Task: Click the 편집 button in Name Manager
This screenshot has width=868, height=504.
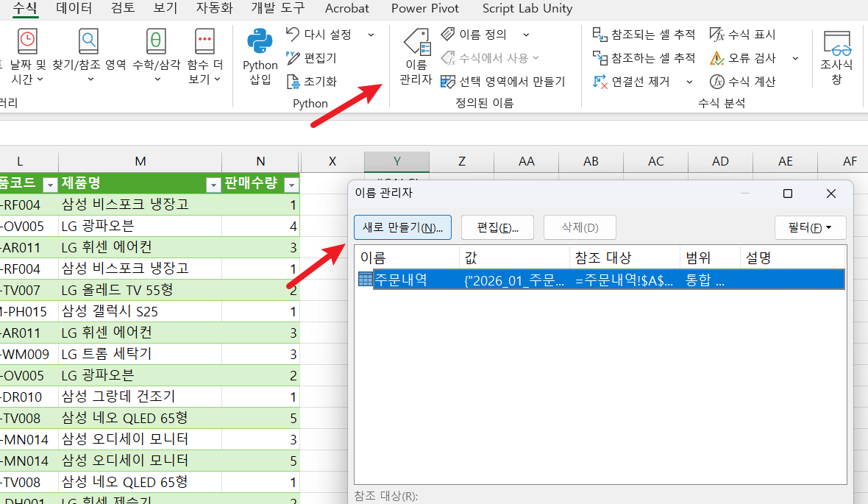Action: (x=497, y=227)
